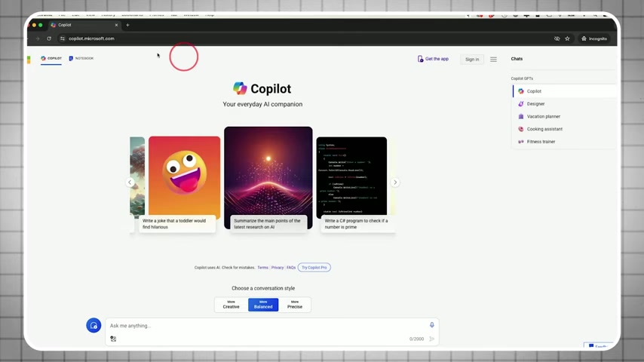Open the Feedback button
The image size is (644, 362).
coord(599,345)
